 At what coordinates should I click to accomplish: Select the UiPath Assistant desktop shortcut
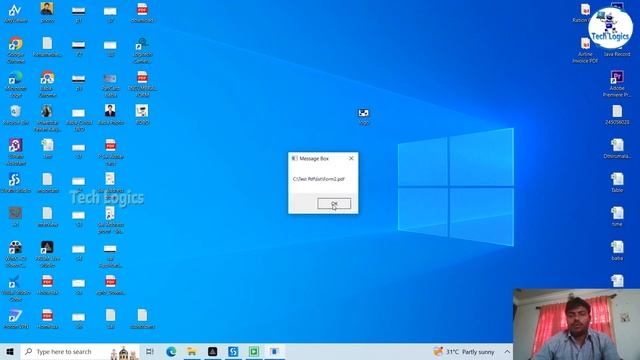[x=16, y=152]
